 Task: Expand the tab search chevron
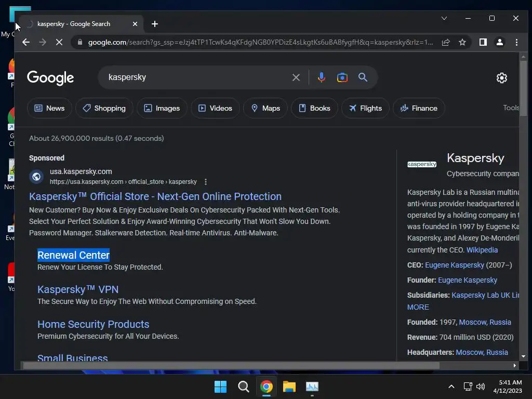click(x=444, y=18)
